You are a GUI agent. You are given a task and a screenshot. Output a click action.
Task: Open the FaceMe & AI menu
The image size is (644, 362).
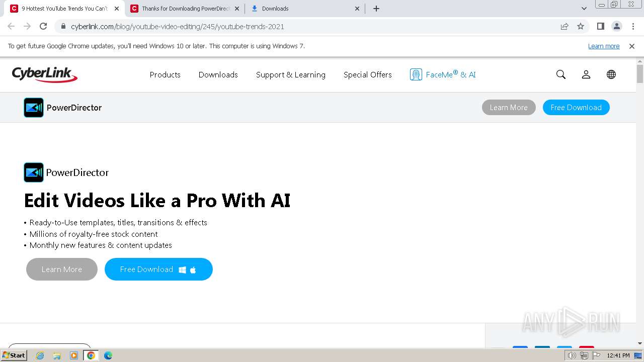tap(443, 74)
